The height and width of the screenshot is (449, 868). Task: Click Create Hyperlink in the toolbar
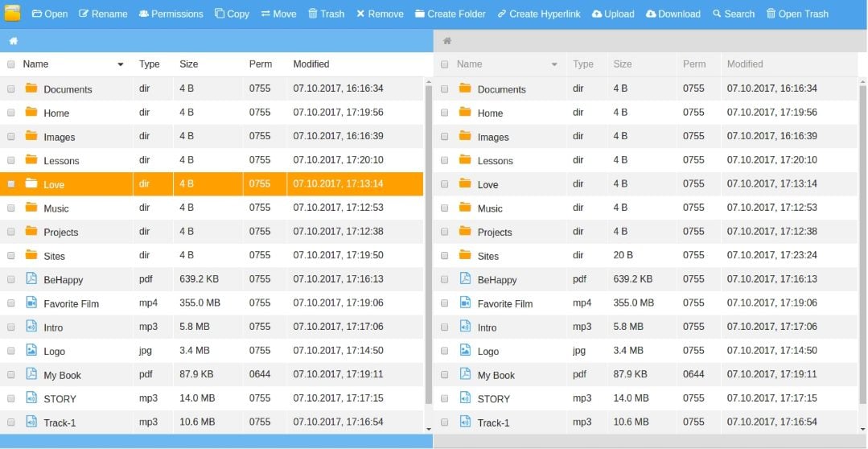click(539, 14)
